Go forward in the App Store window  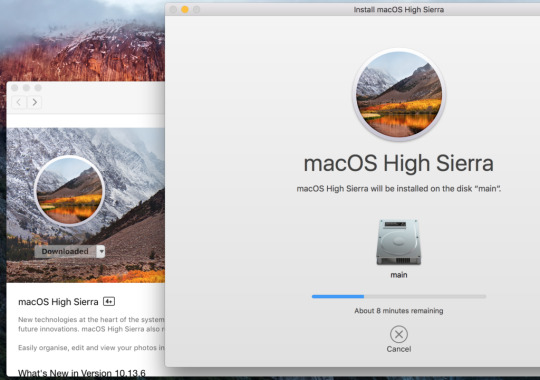tap(34, 102)
